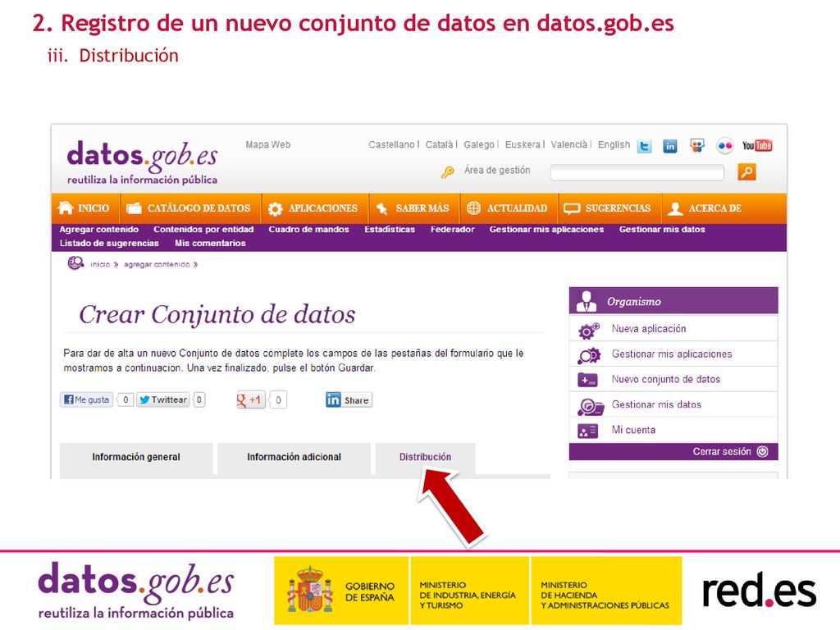Click the Twittear button
The width and height of the screenshot is (840, 630).
163,399
